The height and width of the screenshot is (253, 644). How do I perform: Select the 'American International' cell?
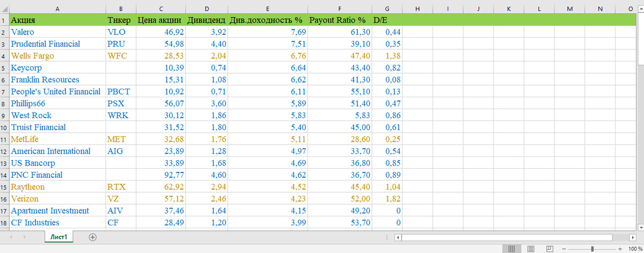pyautogui.click(x=57, y=151)
